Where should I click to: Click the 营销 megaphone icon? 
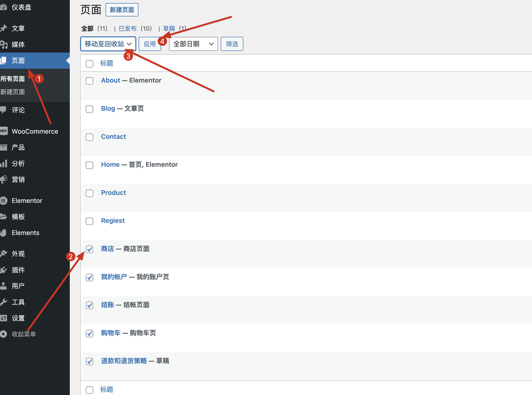click(x=3, y=179)
